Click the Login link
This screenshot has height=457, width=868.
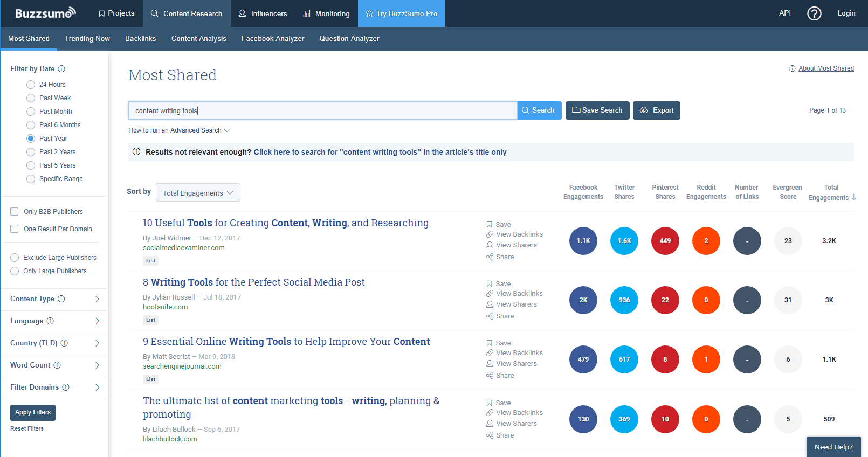coord(846,13)
